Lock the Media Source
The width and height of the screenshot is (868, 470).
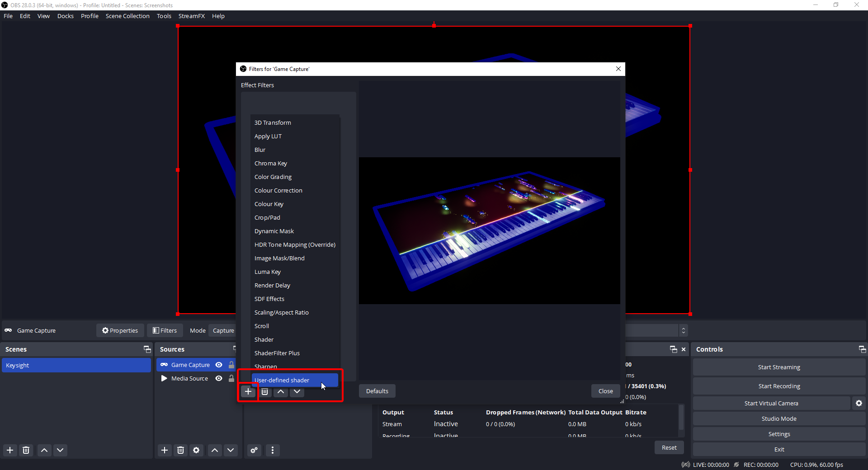click(231, 378)
